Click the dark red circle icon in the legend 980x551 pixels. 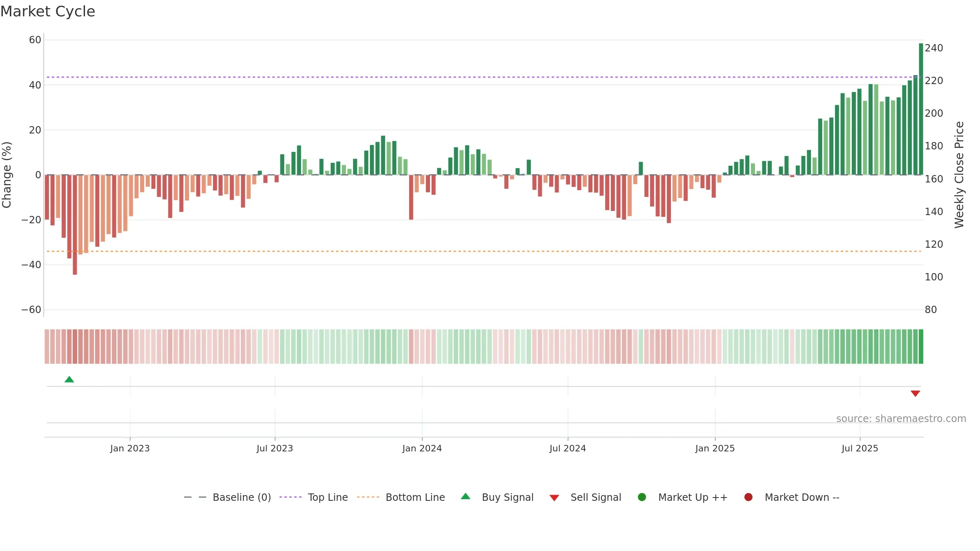pyautogui.click(x=748, y=497)
